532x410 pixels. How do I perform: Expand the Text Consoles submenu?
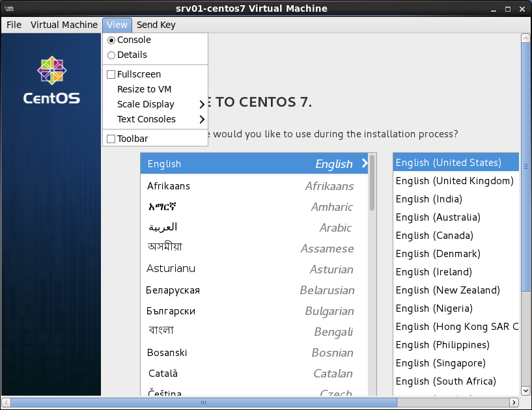pos(155,119)
